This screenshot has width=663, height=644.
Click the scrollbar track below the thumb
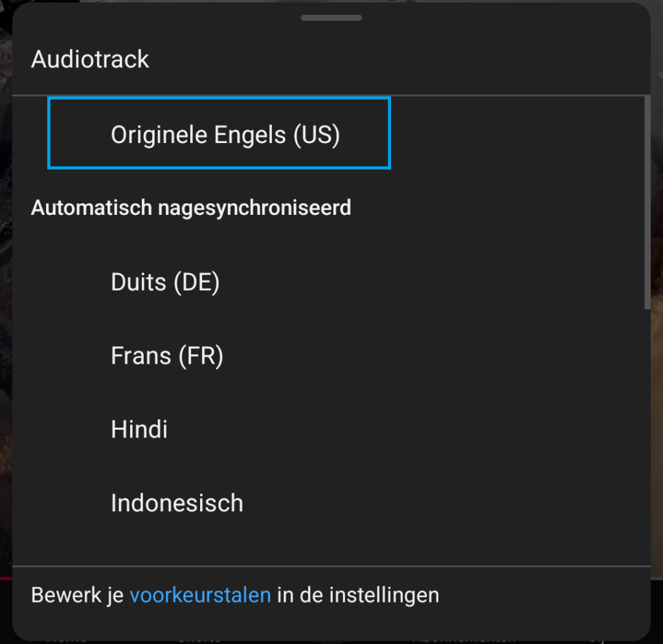coord(647,440)
